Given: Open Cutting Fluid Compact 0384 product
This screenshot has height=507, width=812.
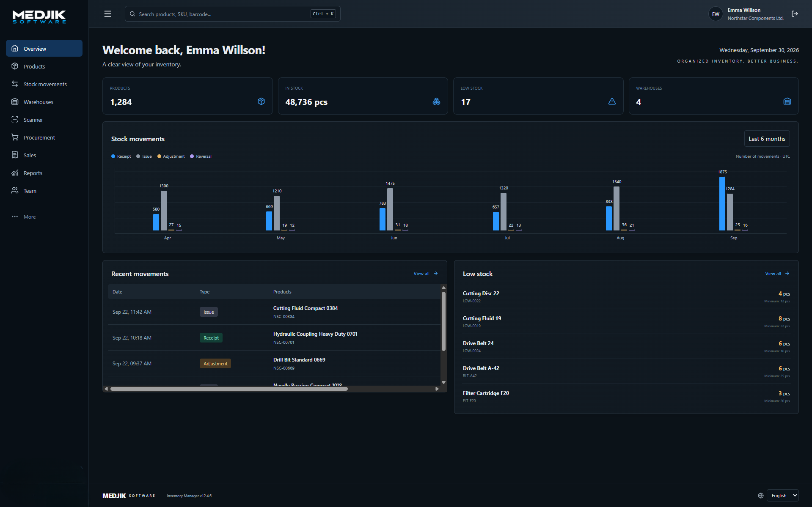Looking at the screenshot, I should point(306,308).
